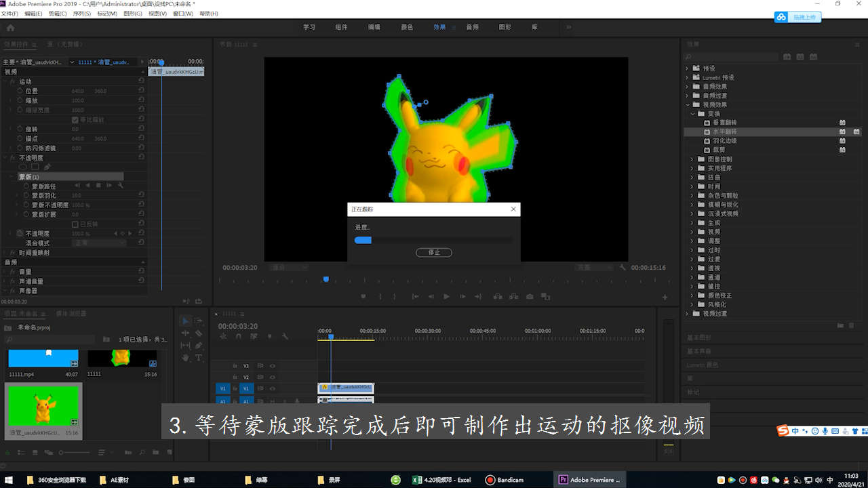Close the tracking progress dialog
The height and width of the screenshot is (488, 868).
coord(513,209)
